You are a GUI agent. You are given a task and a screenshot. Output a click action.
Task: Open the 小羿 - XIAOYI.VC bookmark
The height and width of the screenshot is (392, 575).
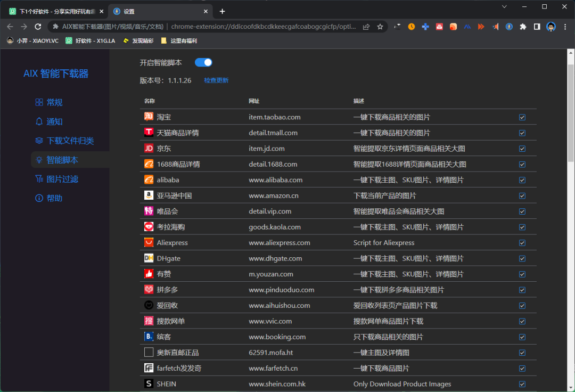pos(32,40)
